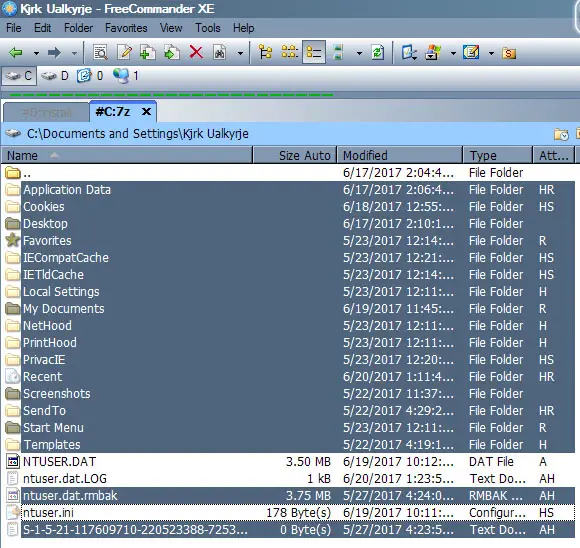Screen dimensions: 580x548
Task: Open the File menu
Action: coord(14,28)
